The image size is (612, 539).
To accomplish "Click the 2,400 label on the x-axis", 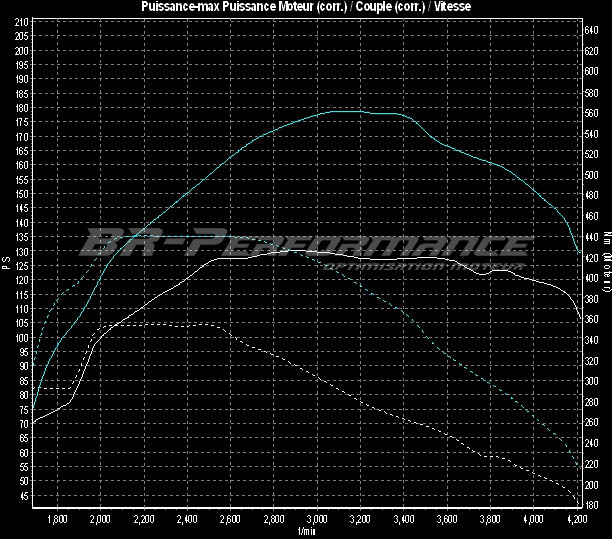I will click(x=187, y=519).
